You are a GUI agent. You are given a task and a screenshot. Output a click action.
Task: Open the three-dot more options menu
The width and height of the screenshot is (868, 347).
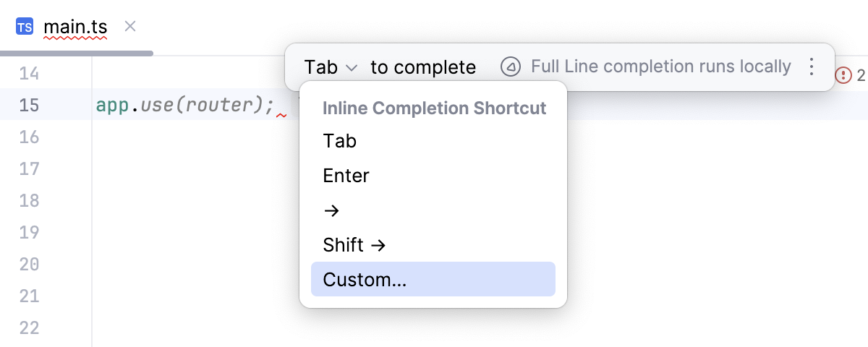click(812, 67)
